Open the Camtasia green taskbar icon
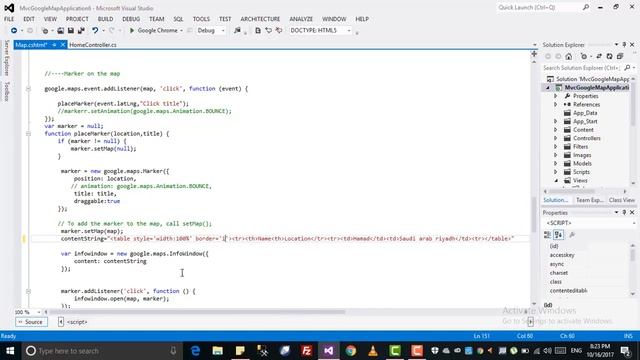640x360 pixels. 395,351
